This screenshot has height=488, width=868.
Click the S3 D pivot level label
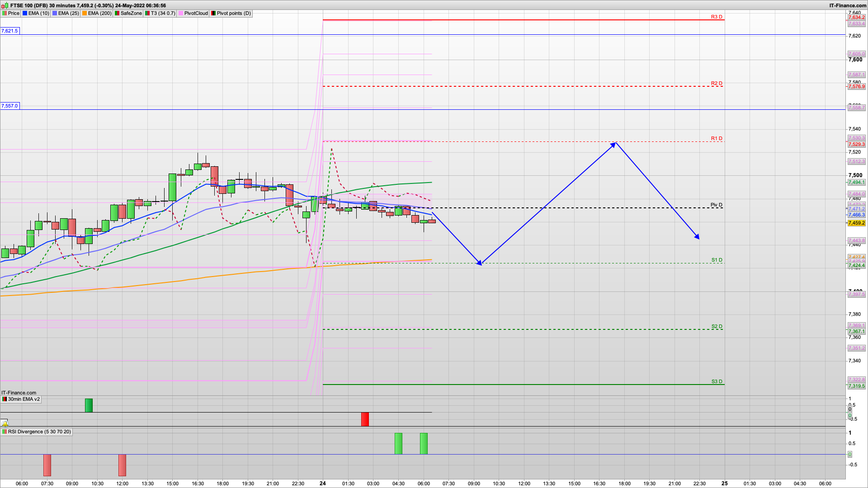717,381
